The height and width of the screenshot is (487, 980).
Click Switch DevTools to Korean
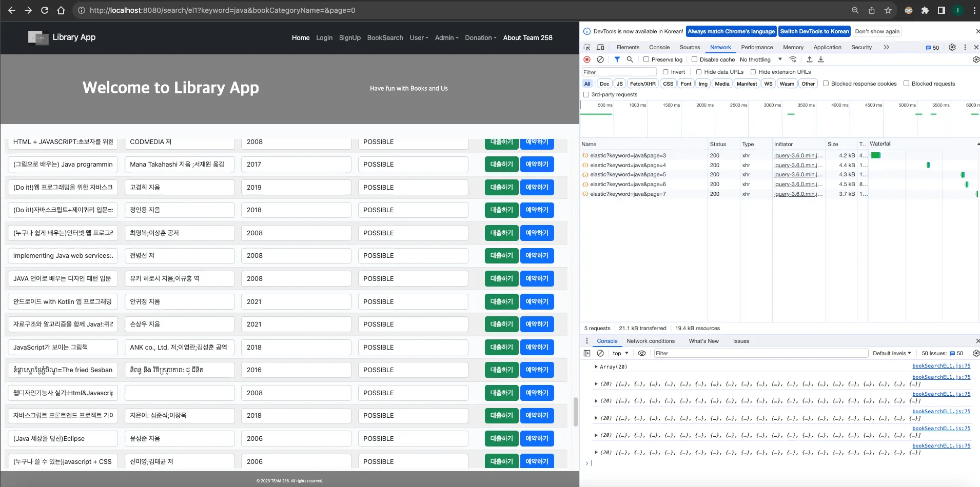(x=814, y=31)
